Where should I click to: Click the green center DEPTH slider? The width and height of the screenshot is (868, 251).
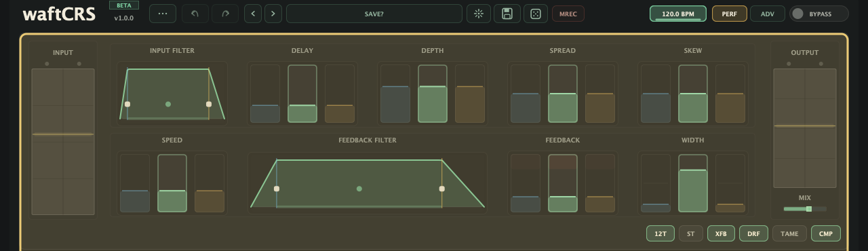click(x=433, y=94)
